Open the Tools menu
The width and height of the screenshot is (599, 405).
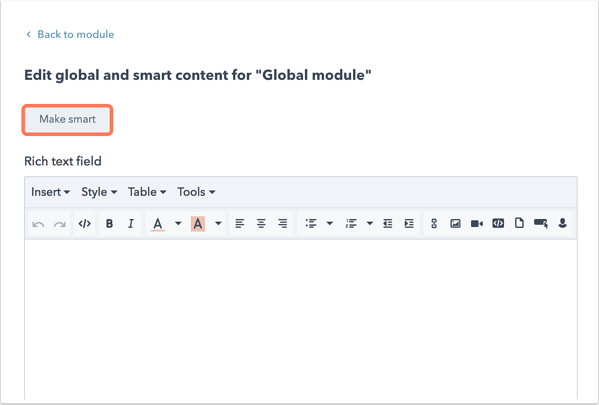coord(196,192)
